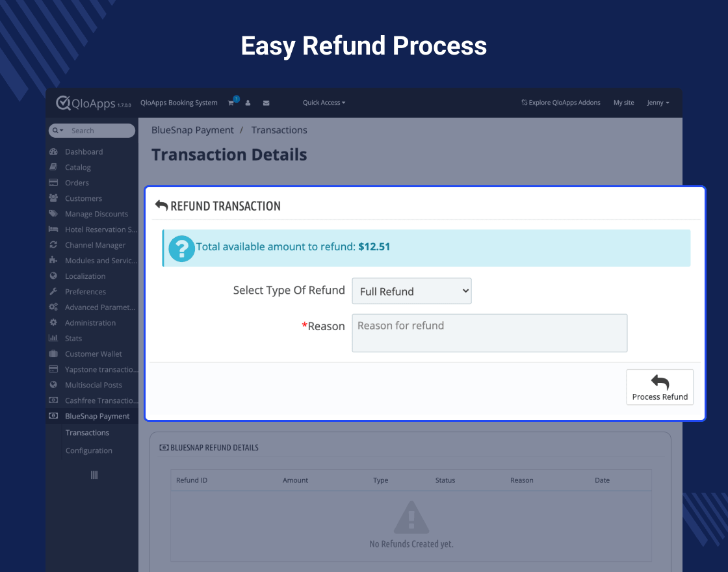This screenshot has width=728, height=572.
Task: Open the Dashboard menu item
Action: pos(84,151)
